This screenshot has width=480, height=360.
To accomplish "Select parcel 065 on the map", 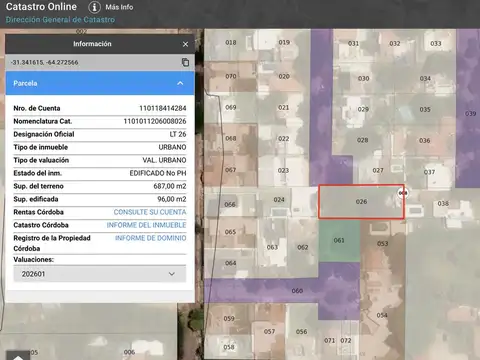I will (230, 232).
